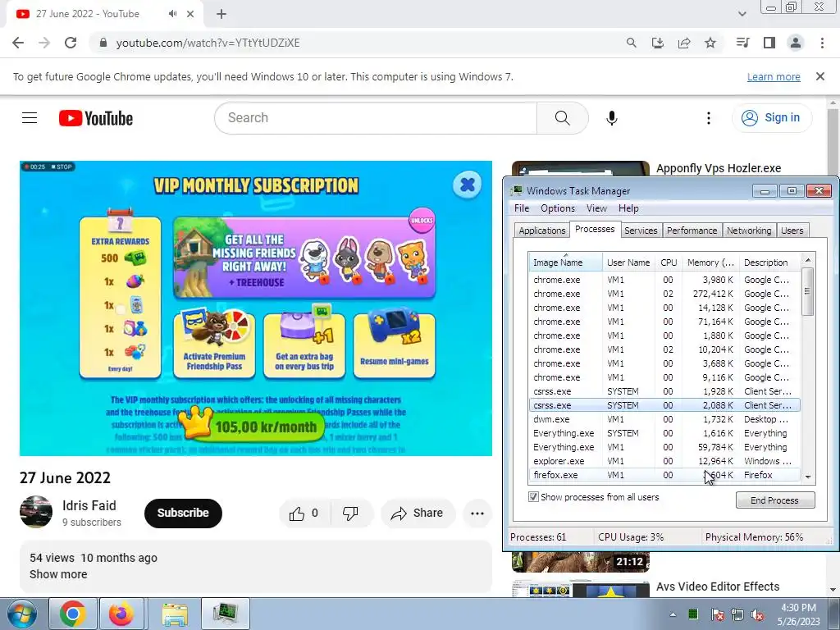Dislike the video with thumbs down
The width and height of the screenshot is (840, 630).
click(x=350, y=514)
